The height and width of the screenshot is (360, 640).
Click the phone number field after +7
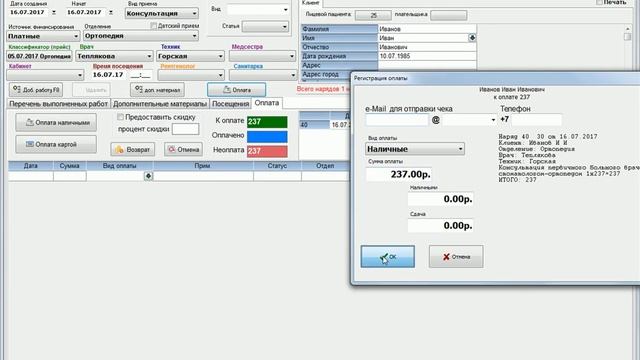click(536, 120)
